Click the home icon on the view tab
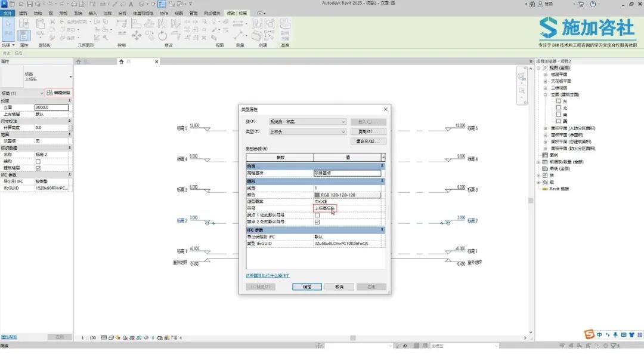The width and height of the screenshot is (644, 363). point(121,61)
